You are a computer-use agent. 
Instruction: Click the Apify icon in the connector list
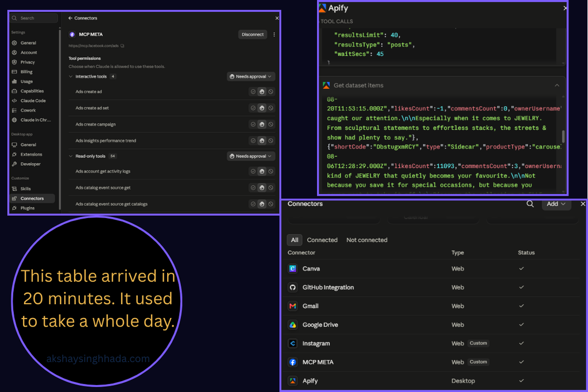click(x=293, y=381)
